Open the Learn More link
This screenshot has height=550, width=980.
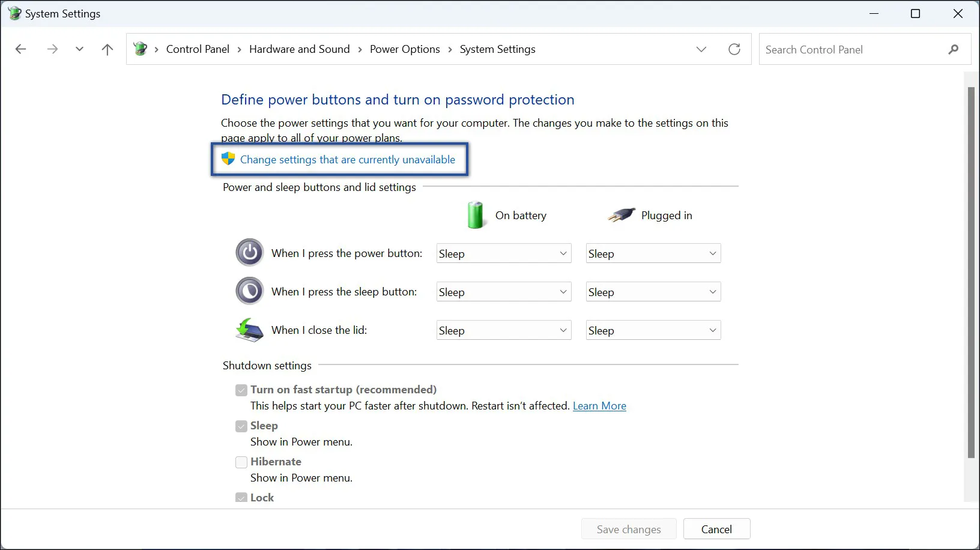tap(599, 406)
